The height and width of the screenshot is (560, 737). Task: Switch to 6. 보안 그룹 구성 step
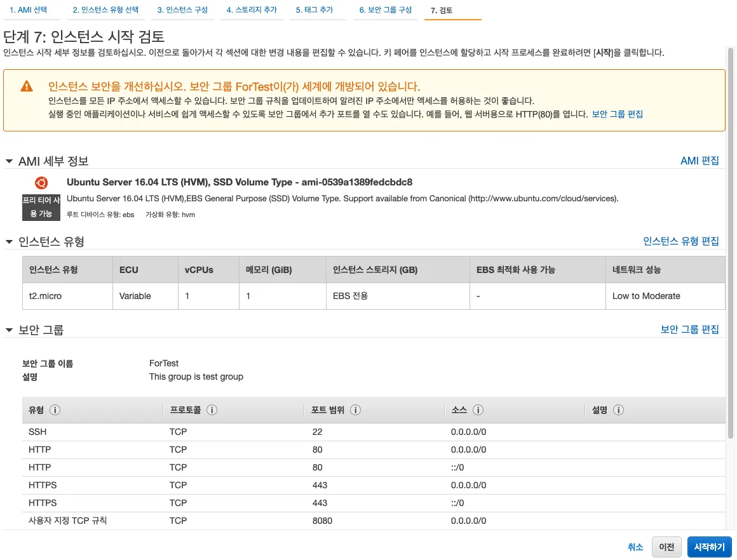pos(386,10)
